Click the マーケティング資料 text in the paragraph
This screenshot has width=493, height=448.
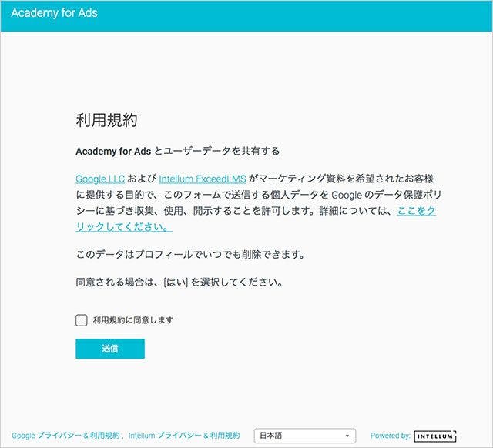click(x=301, y=179)
